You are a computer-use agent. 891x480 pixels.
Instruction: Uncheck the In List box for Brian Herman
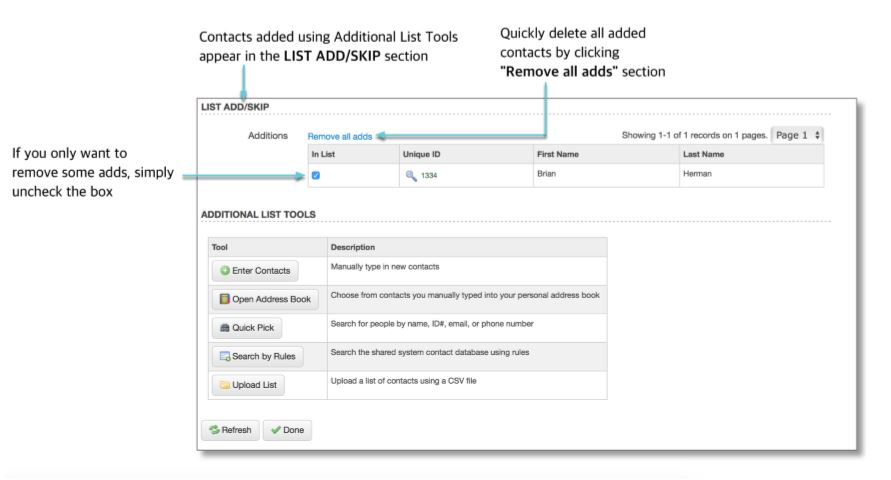click(316, 176)
